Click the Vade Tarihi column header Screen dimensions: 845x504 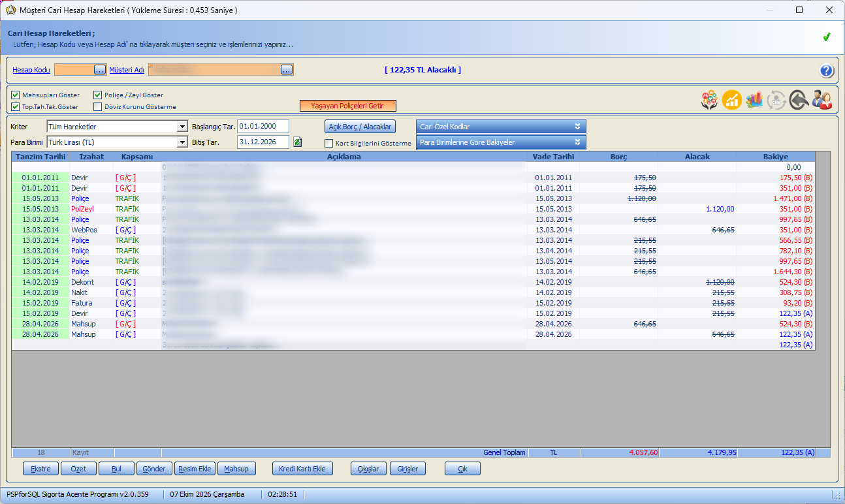(553, 157)
